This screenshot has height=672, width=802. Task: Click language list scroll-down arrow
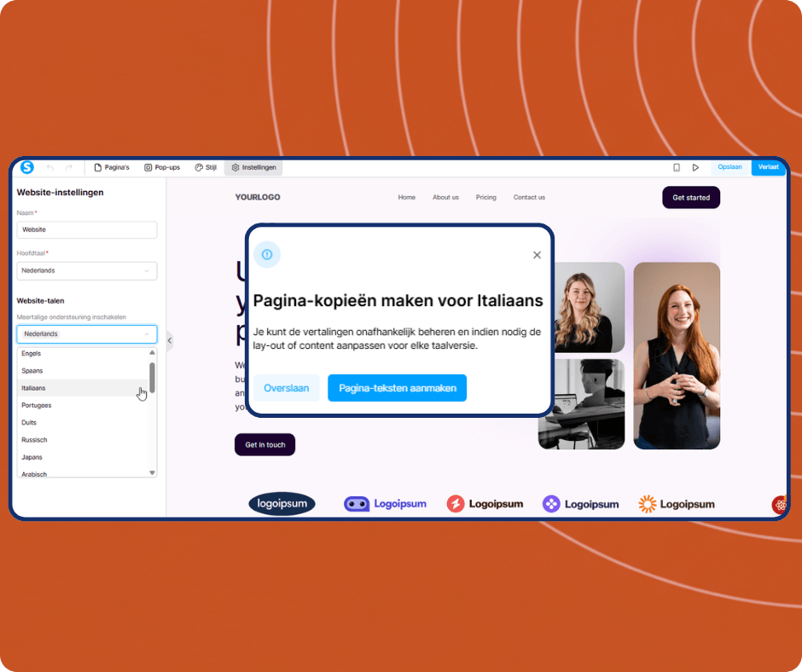pos(152,472)
